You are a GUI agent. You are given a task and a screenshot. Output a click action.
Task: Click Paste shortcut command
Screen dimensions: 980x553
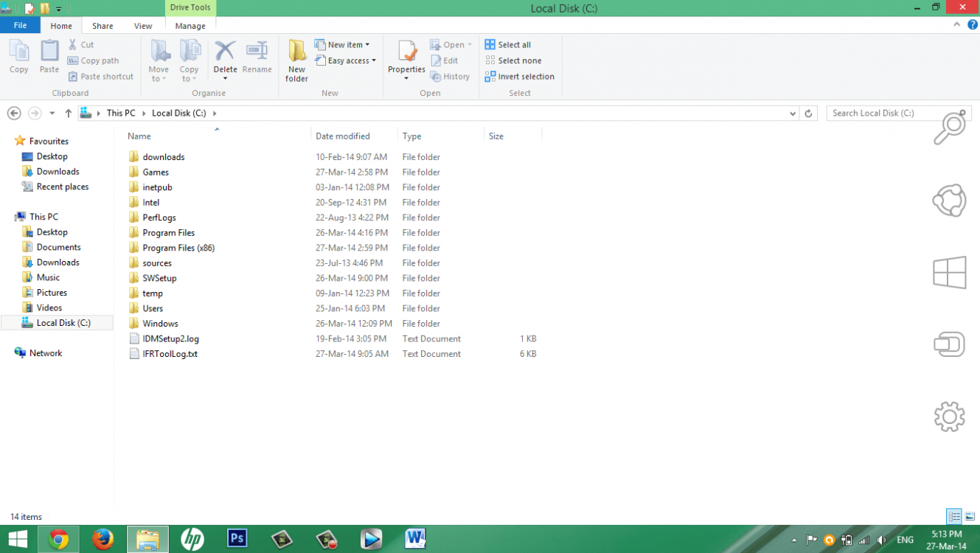point(101,77)
